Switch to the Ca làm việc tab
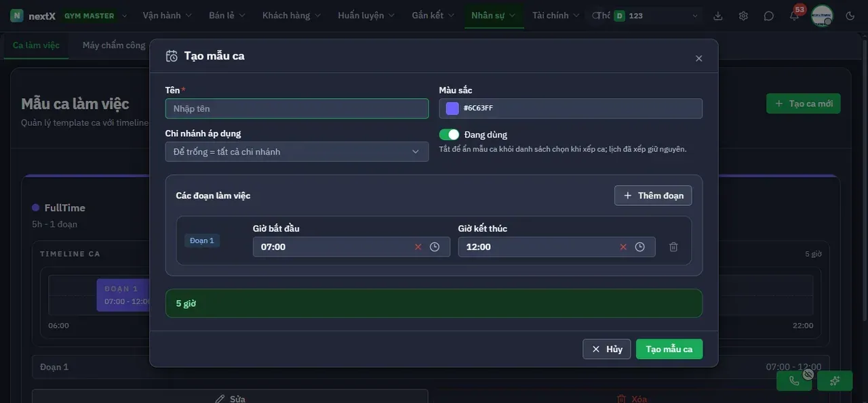This screenshot has height=403, width=868. 36,45
